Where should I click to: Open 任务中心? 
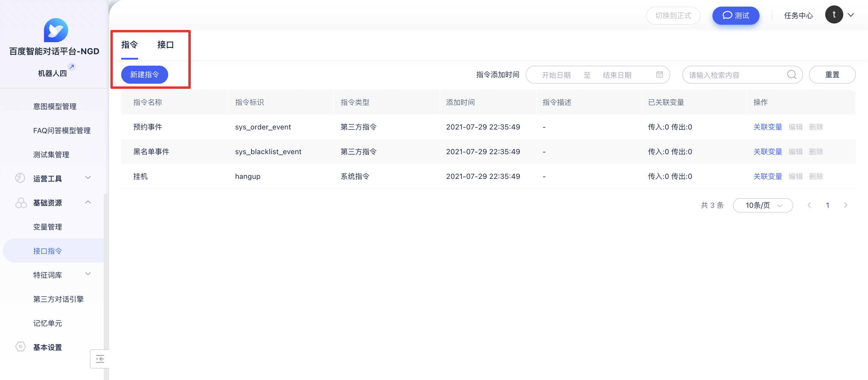tap(798, 15)
